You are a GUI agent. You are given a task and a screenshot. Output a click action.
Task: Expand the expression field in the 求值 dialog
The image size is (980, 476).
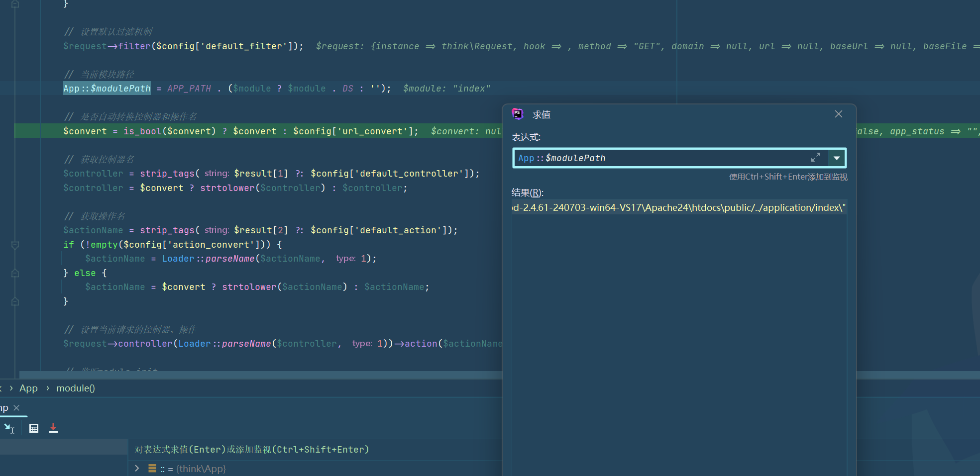(815, 158)
